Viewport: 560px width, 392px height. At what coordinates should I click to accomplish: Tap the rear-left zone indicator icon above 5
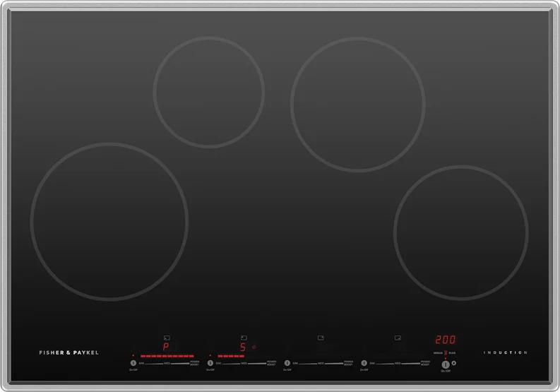(x=244, y=338)
